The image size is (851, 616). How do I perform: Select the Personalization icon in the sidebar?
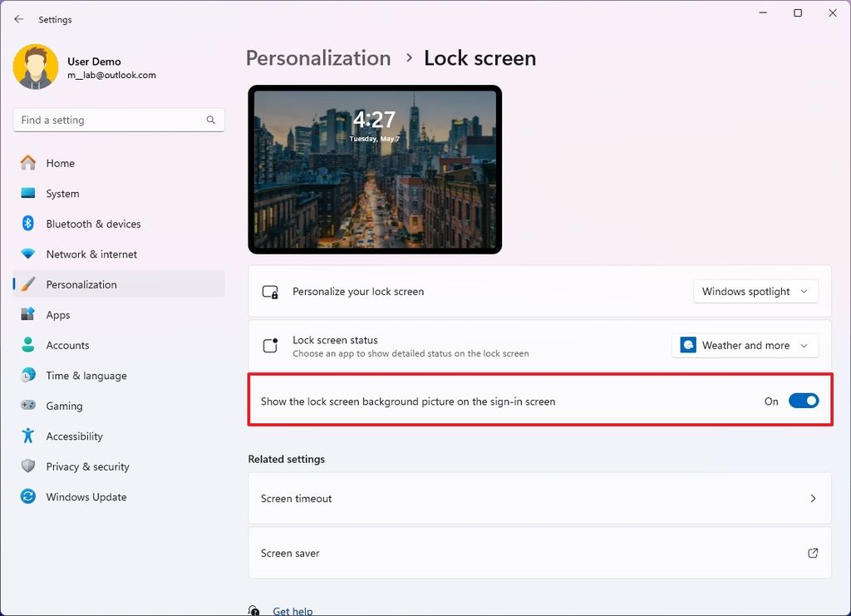pyautogui.click(x=27, y=283)
